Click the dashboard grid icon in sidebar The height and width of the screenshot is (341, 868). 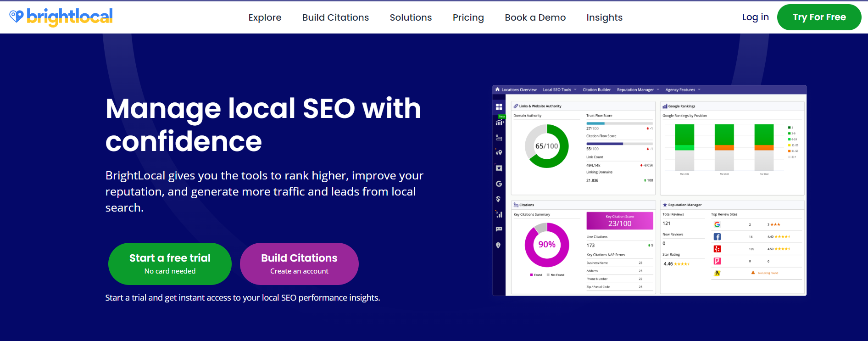[x=499, y=107]
